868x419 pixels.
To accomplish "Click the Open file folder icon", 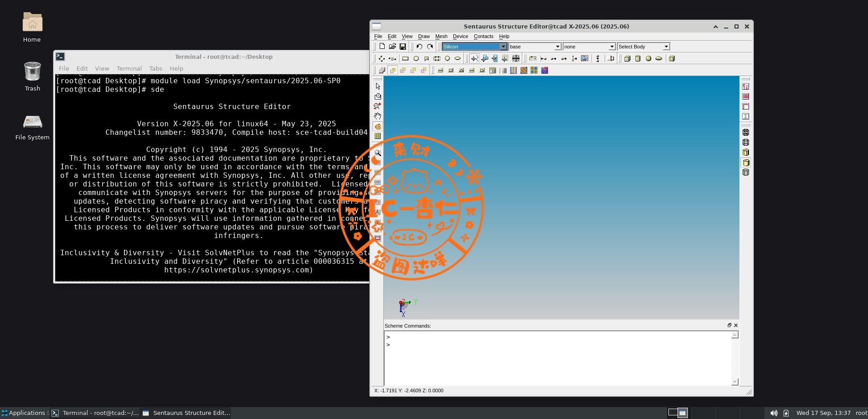I will pyautogui.click(x=392, y=47).
